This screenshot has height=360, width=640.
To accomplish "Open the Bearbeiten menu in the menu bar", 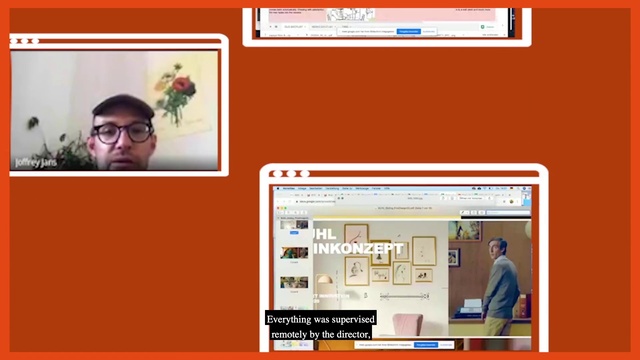I will click(316, 189).
